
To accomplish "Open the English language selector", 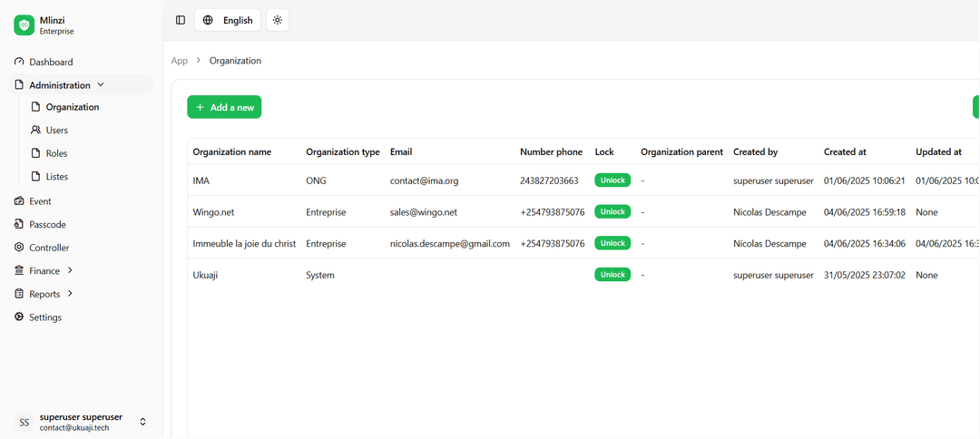I will (228, 20).
